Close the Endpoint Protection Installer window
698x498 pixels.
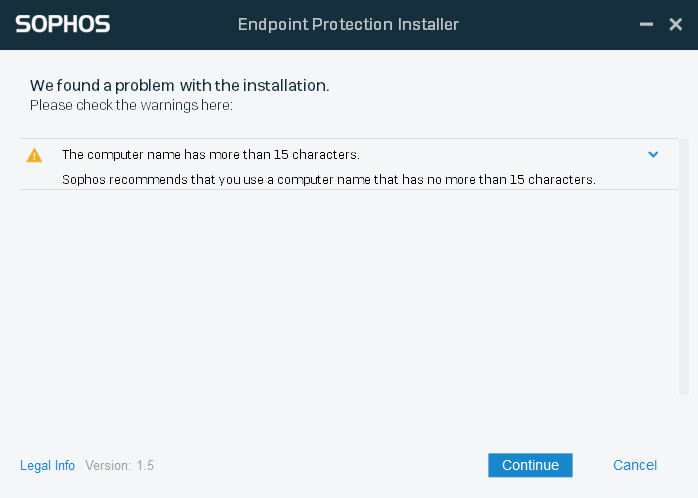pyautogui.click(x=676, y=23)
